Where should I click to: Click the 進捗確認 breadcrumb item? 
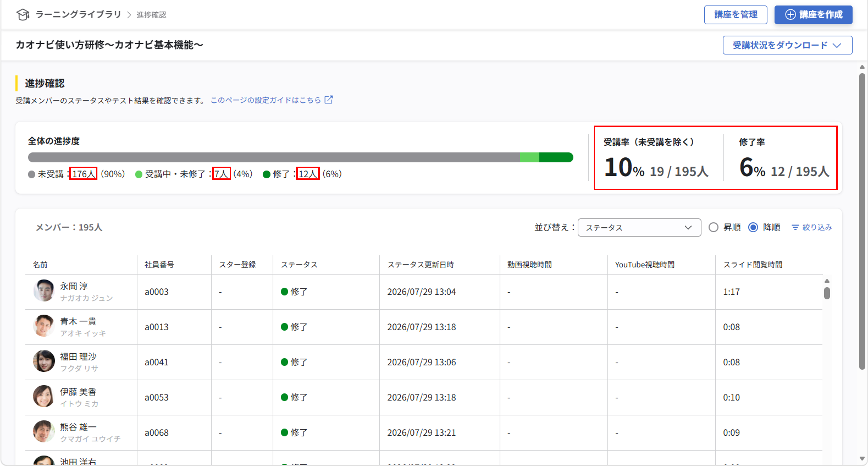pos(151,15)
